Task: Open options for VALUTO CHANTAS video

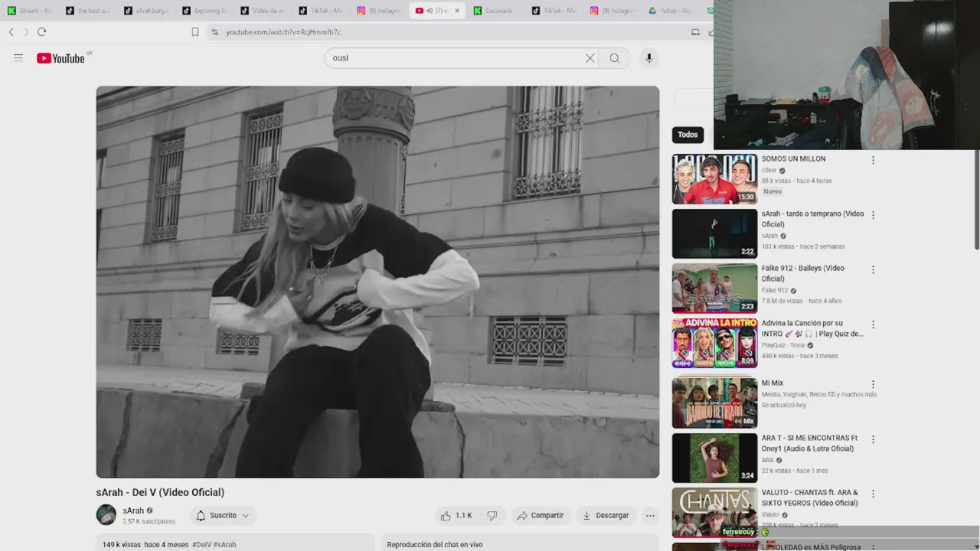Action: (x=873, y=494)
